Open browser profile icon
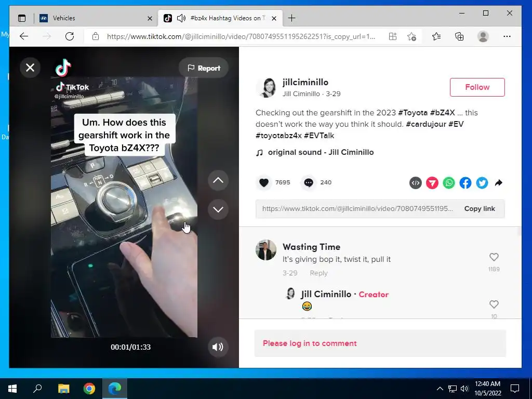The image size is (532, 399). click(483, 36)
